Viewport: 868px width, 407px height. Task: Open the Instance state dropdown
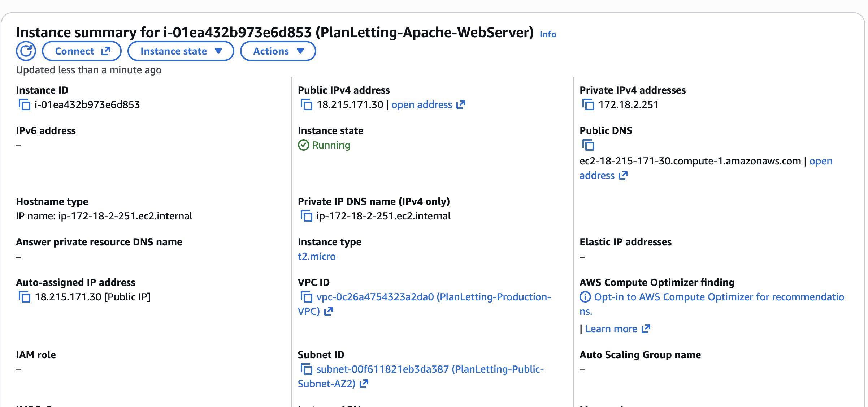pos(181,51)
